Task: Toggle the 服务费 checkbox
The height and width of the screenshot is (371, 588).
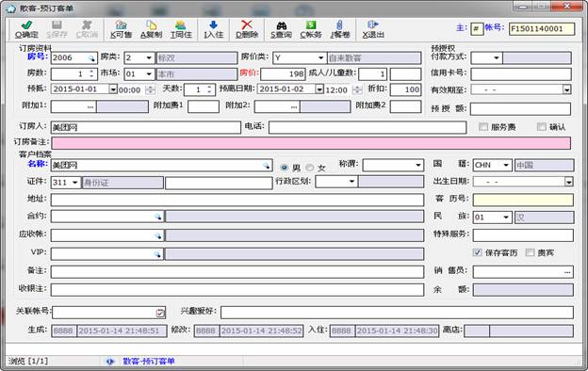Action: pyautogui.click(x=483, y=127)
